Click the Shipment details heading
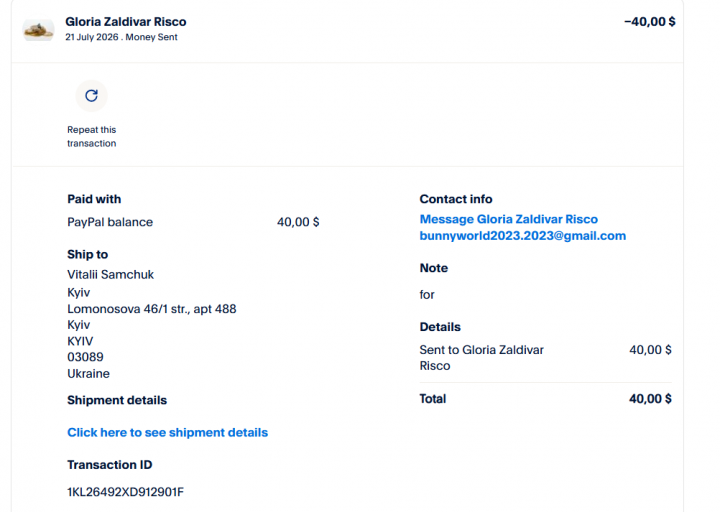Viewport: 720px width, 512px height. click(117, 400)
